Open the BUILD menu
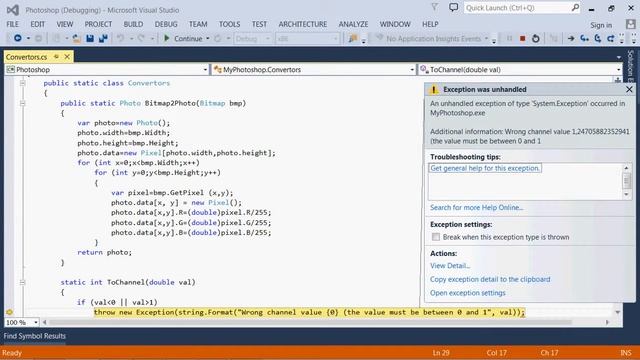The image size is (640, 360). point(133,24)
